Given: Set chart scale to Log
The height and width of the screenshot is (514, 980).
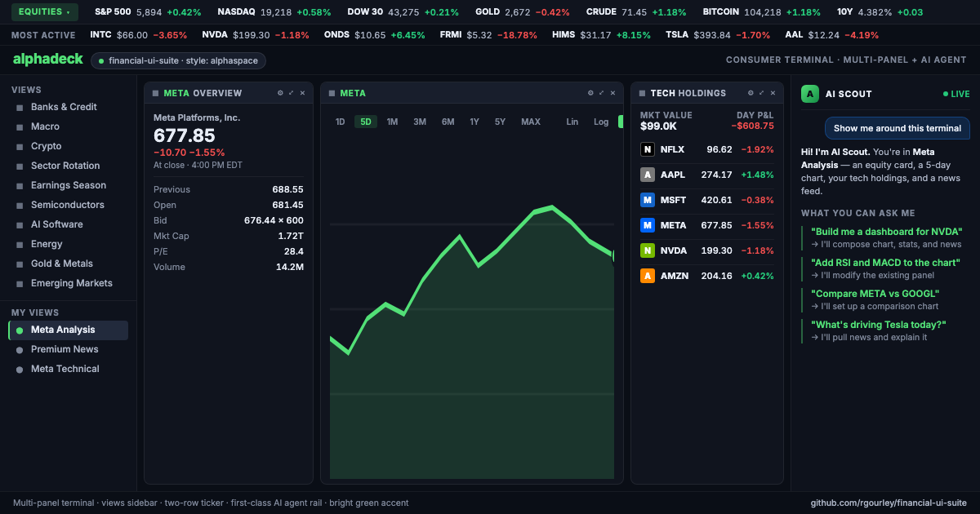Looking at the screenshot, I should click(601, 122).
